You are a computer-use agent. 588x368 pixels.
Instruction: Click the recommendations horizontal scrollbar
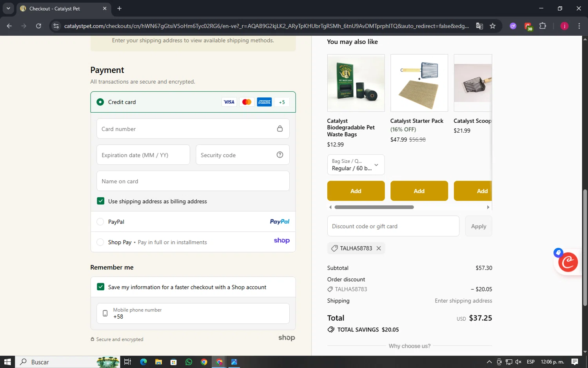(374, 207)
